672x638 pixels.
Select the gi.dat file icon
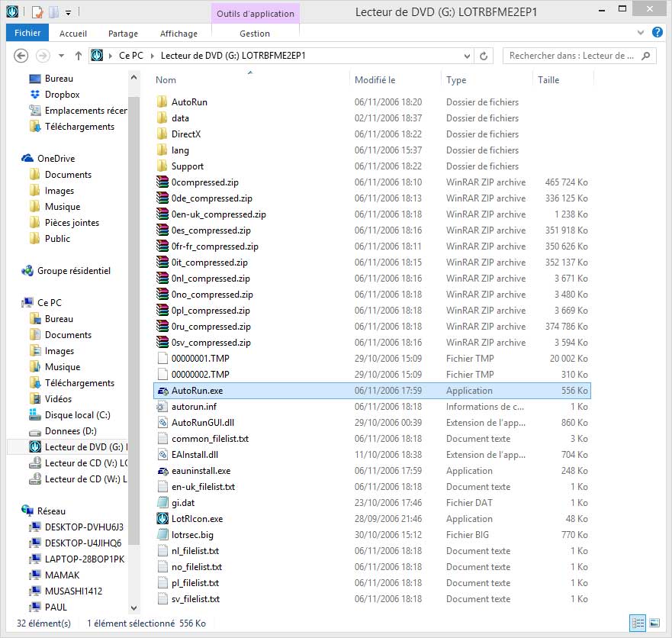pyautogui.click(x=162, y=503)
